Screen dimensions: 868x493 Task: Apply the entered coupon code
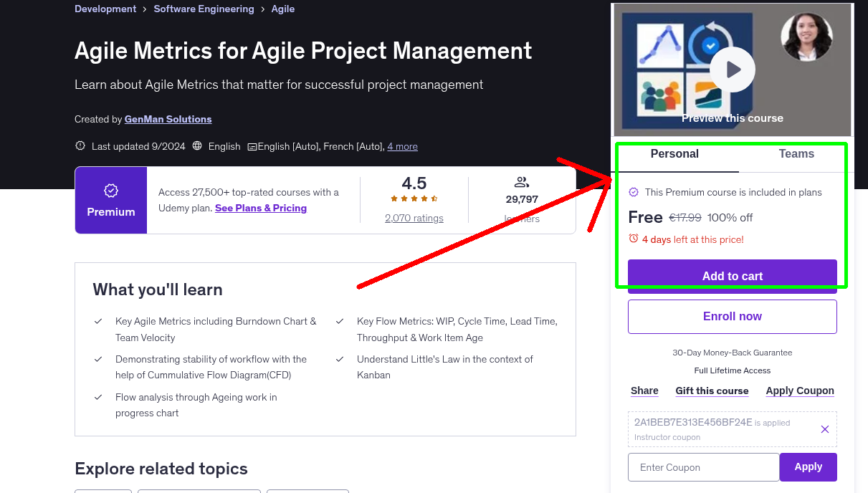click(x=808, y=466)
